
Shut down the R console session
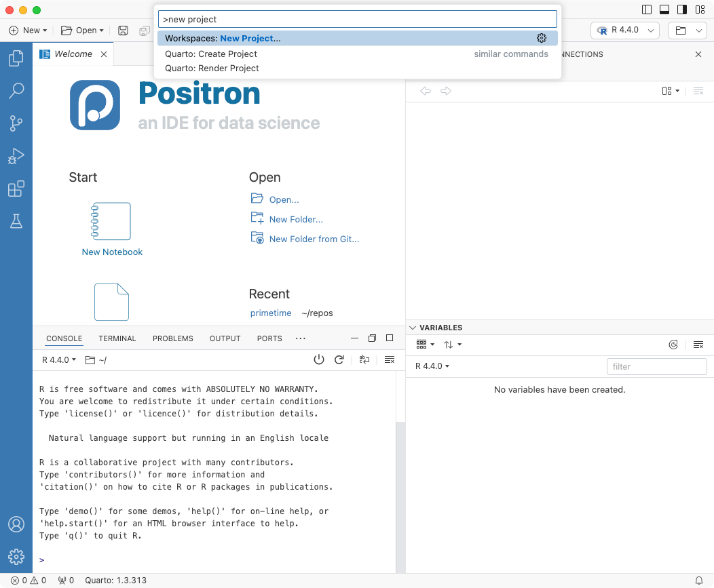click(319, 359)
